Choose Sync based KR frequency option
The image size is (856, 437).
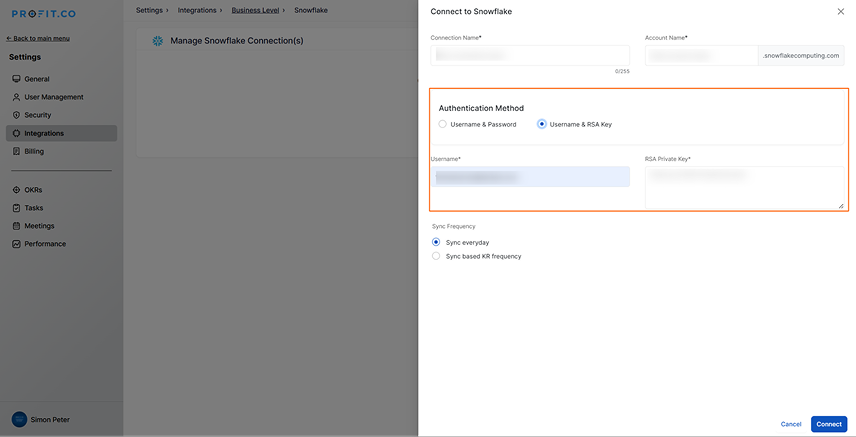(x=436, y=256)
